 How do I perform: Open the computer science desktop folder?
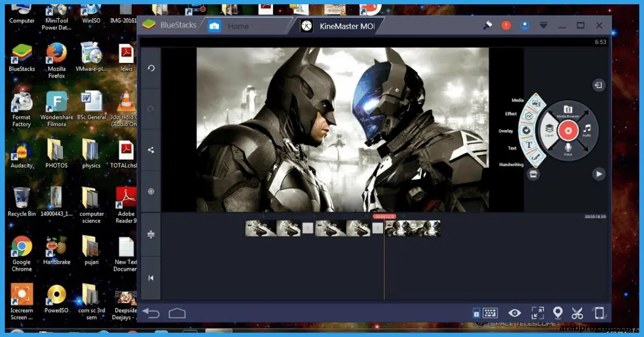click(x=91, y=206)
